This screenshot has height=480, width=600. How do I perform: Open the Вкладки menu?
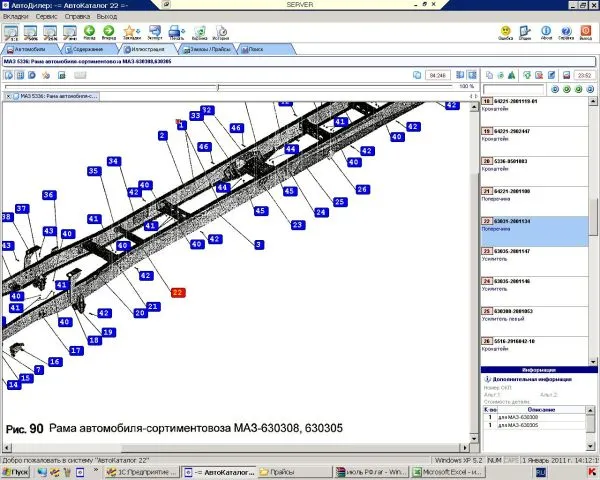[15, 16]
